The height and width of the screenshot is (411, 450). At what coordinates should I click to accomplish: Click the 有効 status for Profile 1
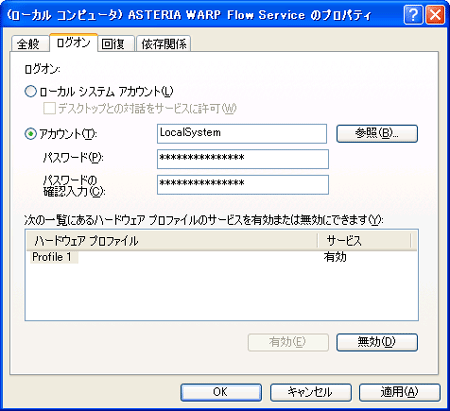[x=335, y=257]
